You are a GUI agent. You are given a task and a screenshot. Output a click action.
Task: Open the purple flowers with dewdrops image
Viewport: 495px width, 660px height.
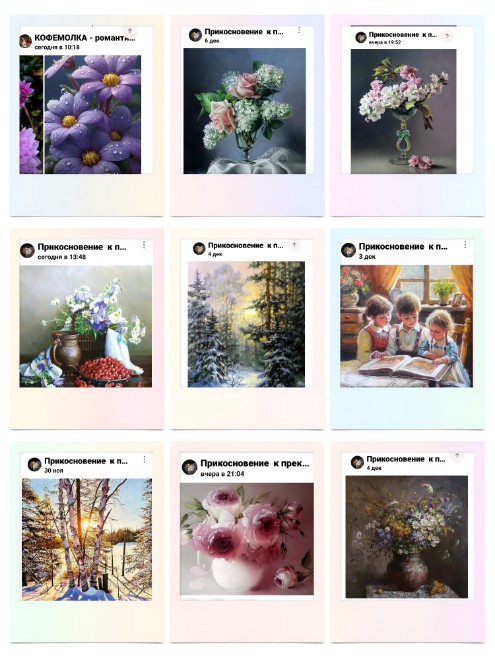point(93,114)
